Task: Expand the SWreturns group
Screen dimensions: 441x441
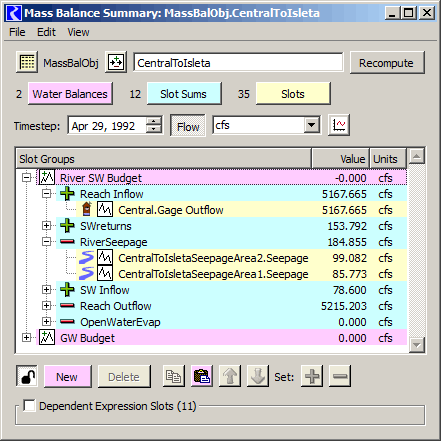Action: click(47, 226)
